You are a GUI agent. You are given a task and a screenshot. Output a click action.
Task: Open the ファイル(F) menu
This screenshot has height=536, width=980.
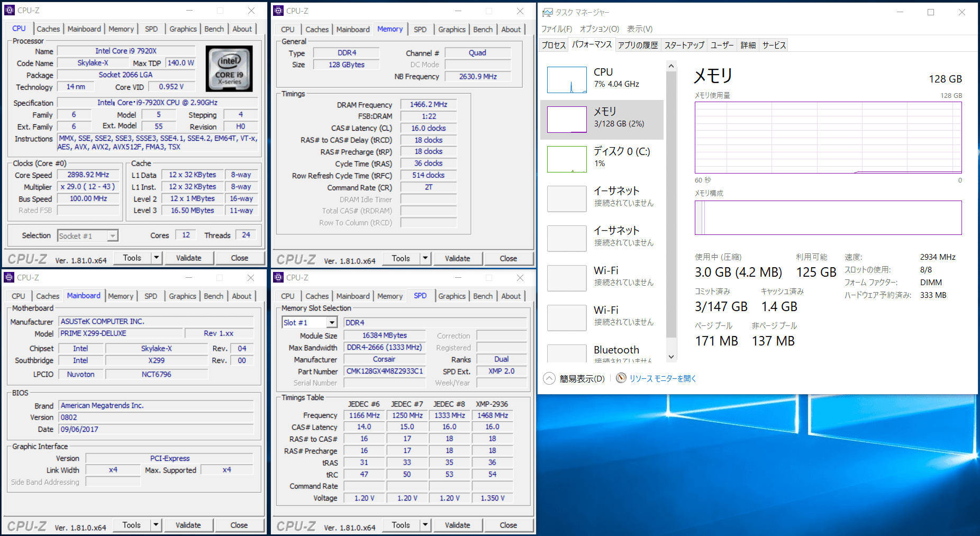pyautogui.click(x=556, y=29)
